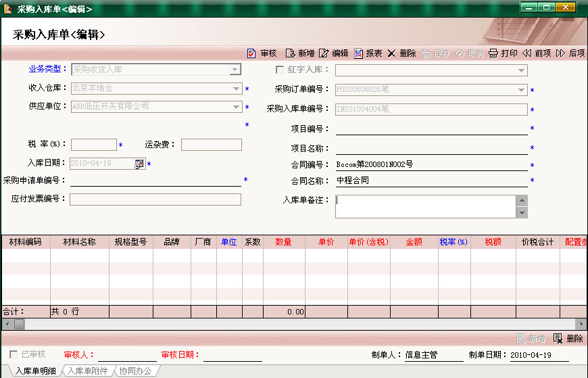Screen dimensions: 588x378
Task: Click the 打印 (print) toolbar icon
Action: point(493,53)
